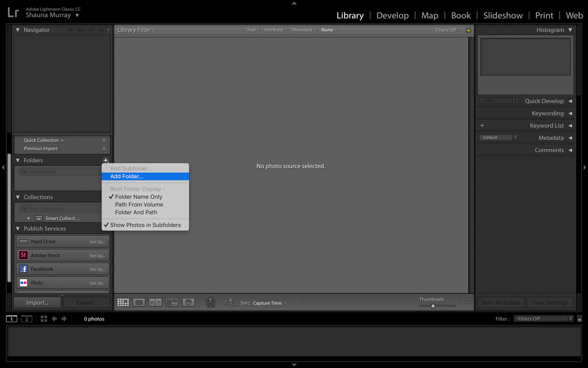Open Compare view (X|Y) icon
The width and height of the screenshot is (588, 368).
tap(155, 303)
